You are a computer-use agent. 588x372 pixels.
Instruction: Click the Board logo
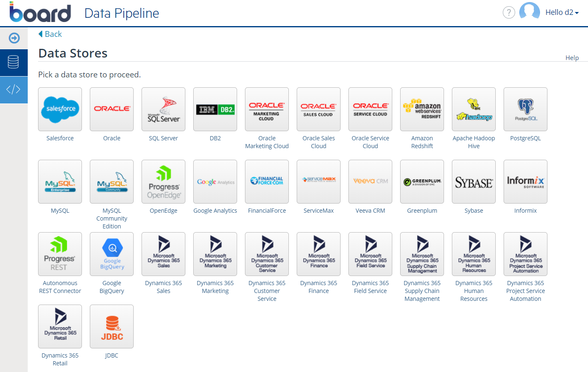pos(40,12)
